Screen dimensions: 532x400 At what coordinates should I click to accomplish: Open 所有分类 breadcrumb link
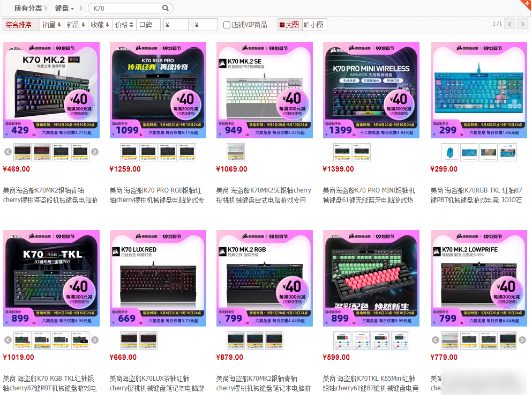[x=27, y=8]
